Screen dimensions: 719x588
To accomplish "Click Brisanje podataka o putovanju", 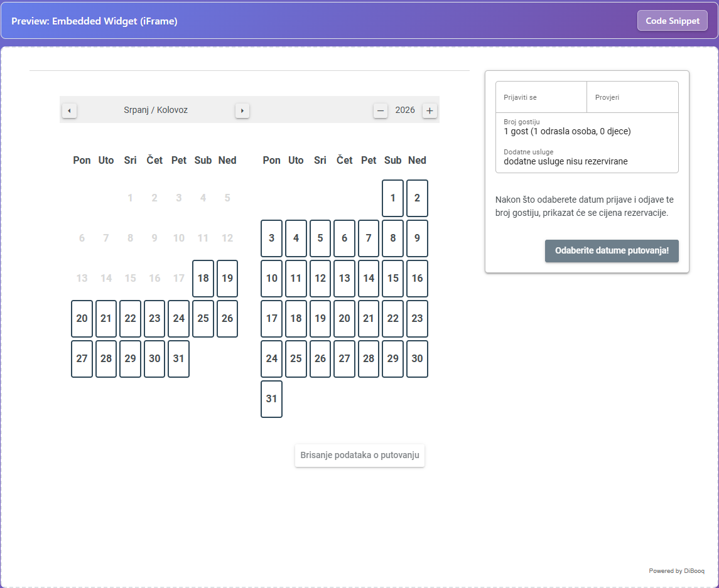I will coord(359,456).
